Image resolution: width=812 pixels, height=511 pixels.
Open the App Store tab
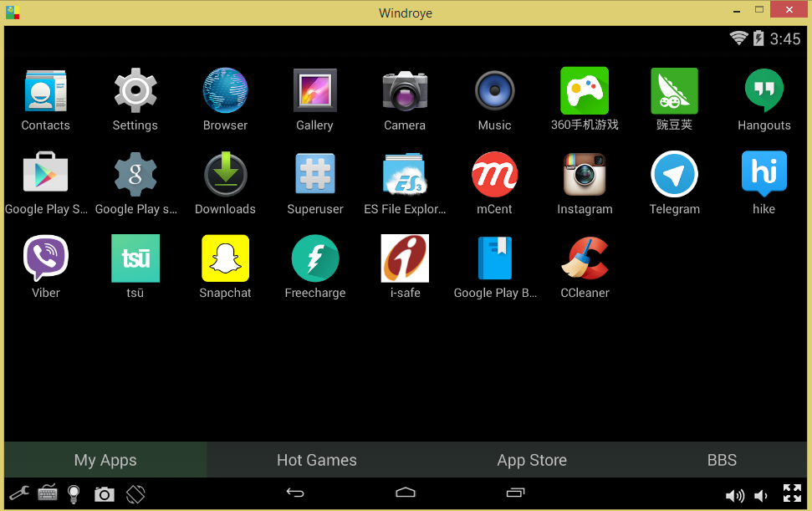tap(532, 459)
